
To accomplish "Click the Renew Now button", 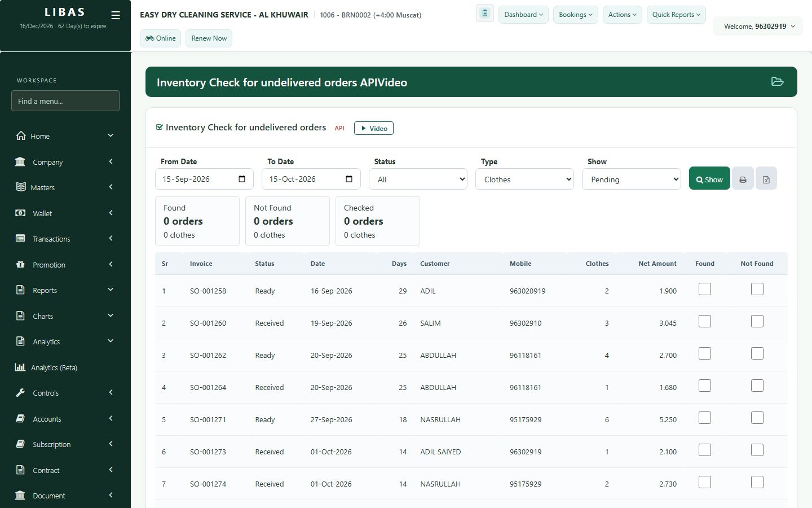I will [x=209, y=38].
